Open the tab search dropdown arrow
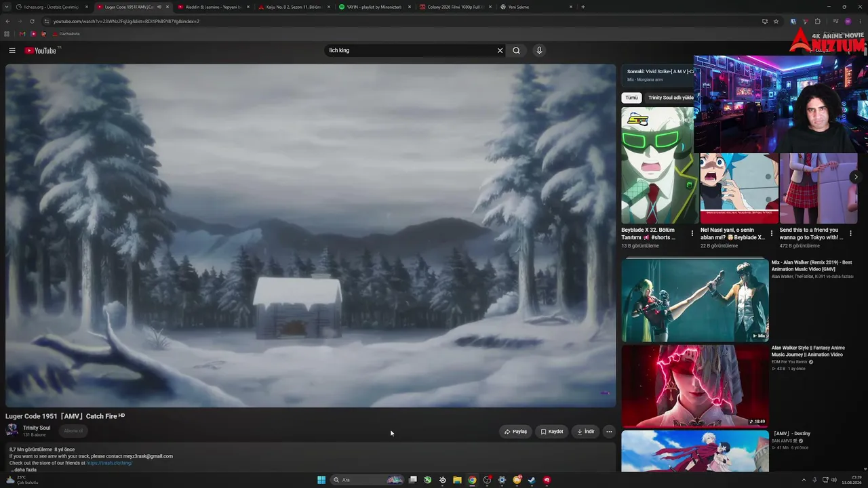 (x=6, y=7)
